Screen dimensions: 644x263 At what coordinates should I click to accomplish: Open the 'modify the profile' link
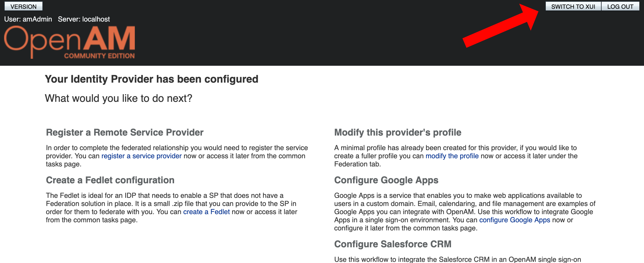[x=452, y=156]
